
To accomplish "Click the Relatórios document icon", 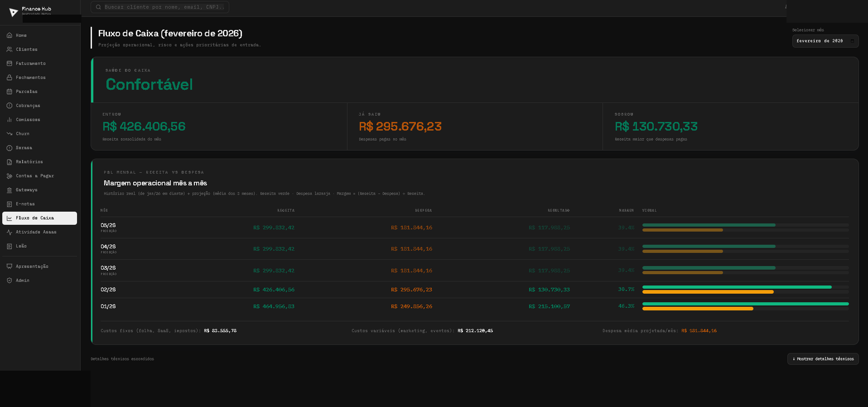I will pos(9,162).
